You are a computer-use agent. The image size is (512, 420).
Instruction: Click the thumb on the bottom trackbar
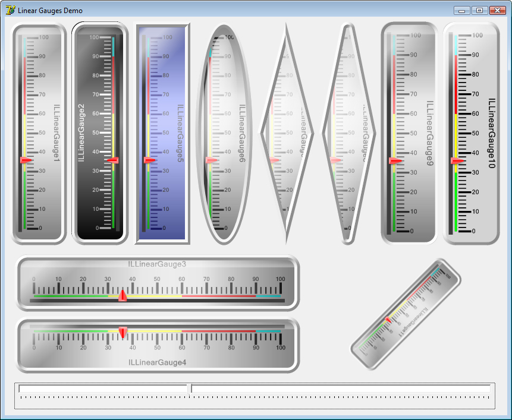[x=189, y=389]
